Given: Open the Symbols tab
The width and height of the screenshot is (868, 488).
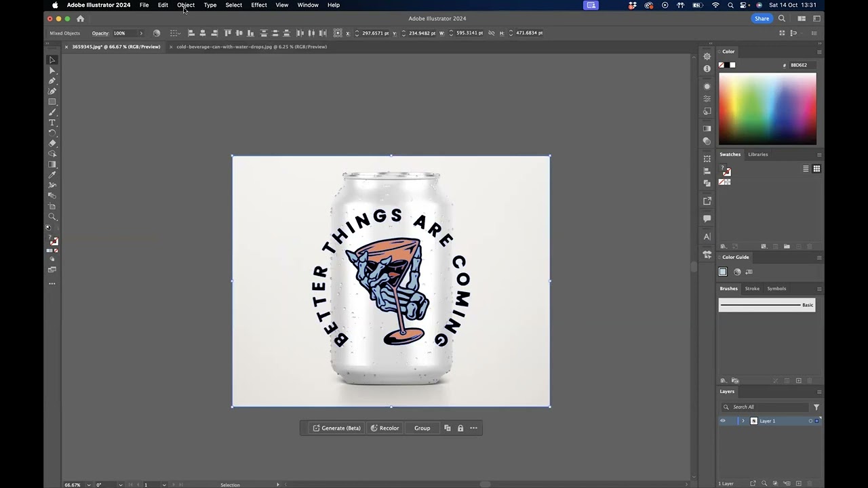Looking at the screenshot, I should tap(776, 289).
